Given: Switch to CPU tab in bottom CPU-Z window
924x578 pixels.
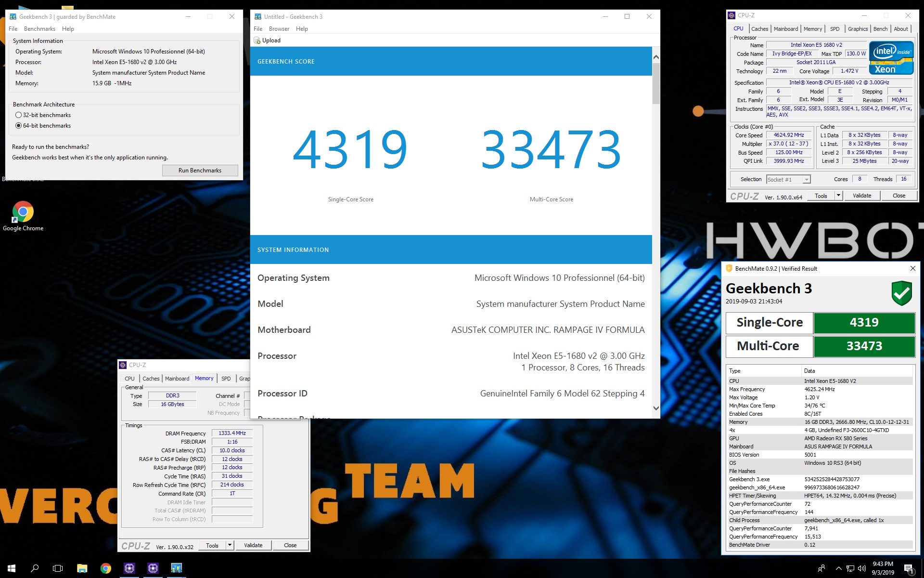Looking at the screenshot, I should coord(129,379).
